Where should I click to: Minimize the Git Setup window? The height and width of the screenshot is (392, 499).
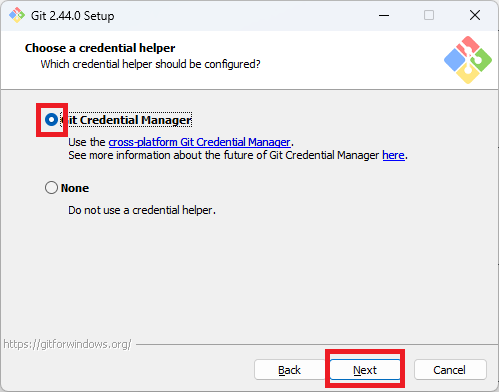(x=384, y=15)
